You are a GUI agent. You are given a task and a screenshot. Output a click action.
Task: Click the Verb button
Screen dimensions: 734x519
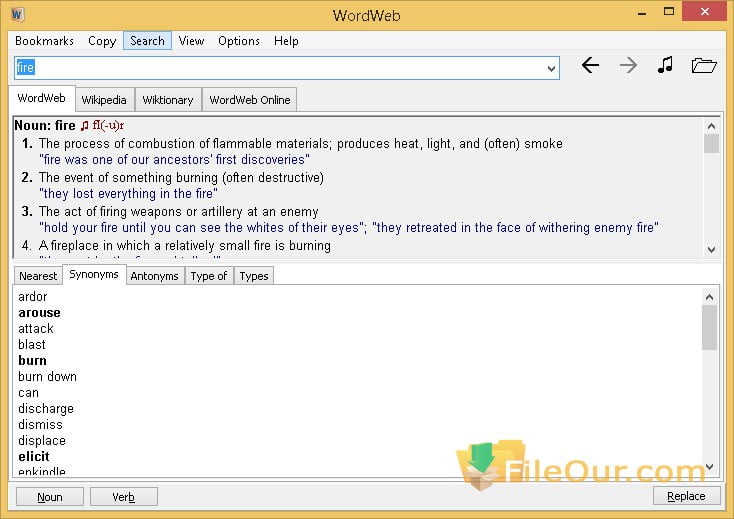[124, 497]
